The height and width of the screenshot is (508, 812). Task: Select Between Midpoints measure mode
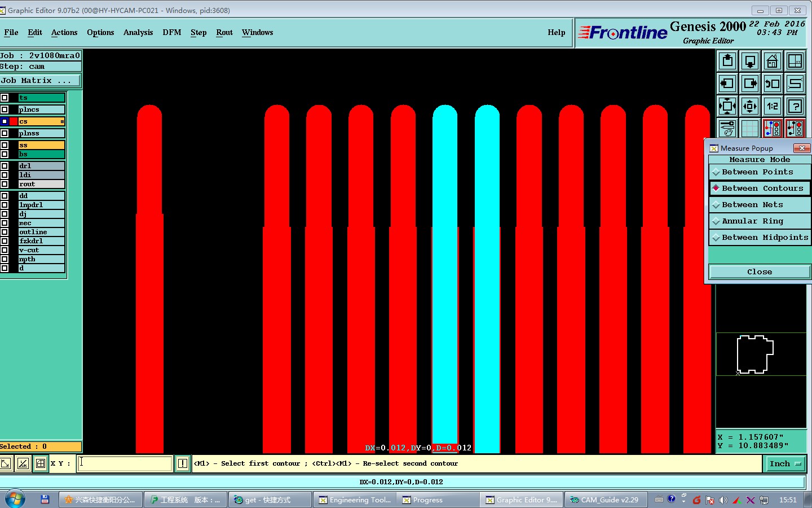point(760,238)
